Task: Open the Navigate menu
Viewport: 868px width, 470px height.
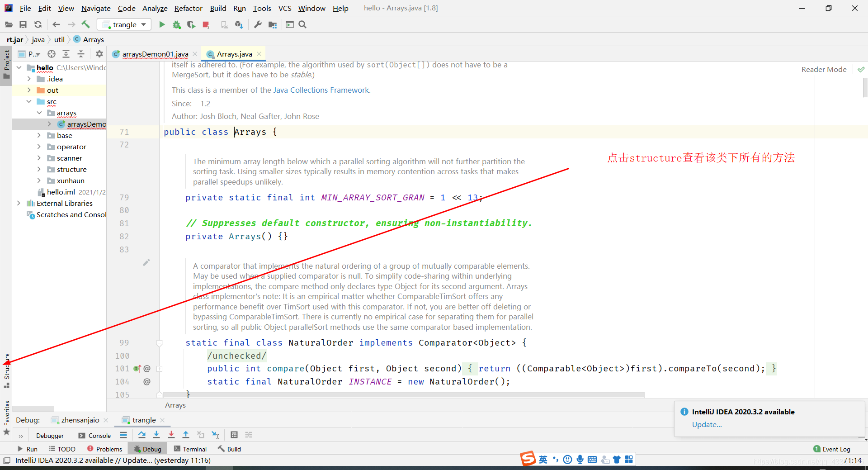Action: (x=96, y=8)
